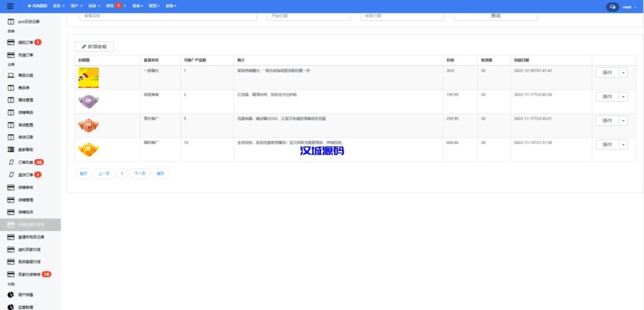Expand the 操作 dropdown arrow in the first row
The height and width of the screenshot is (310, 644).
[x=623, y=72]
